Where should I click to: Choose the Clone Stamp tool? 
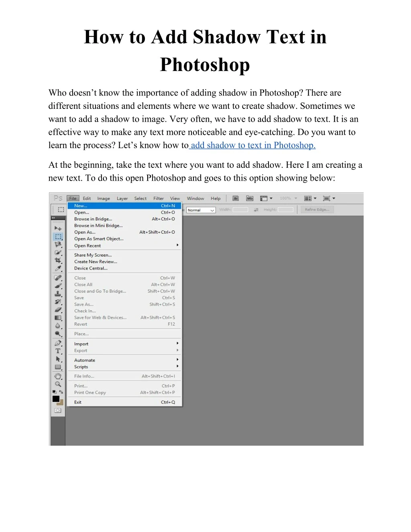pos(58,294)
